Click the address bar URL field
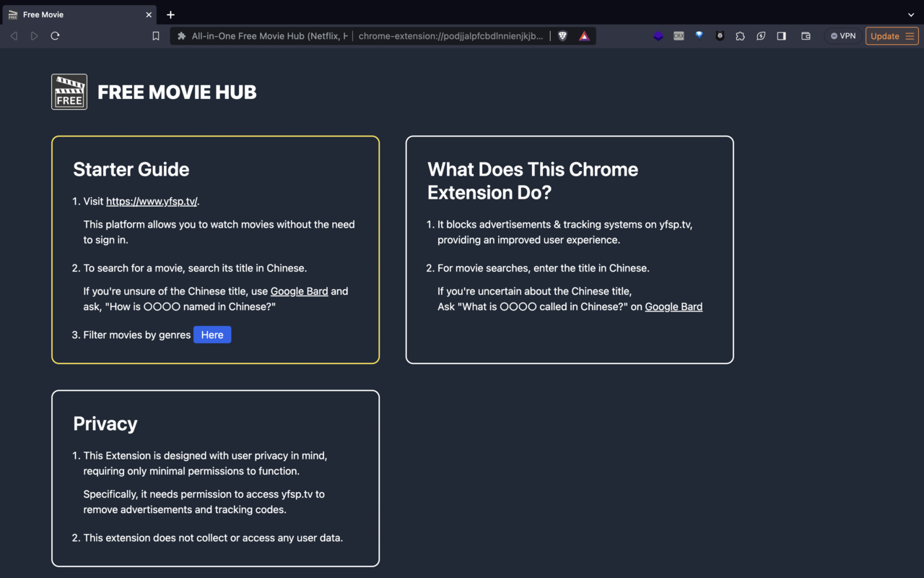 (450, 36)
